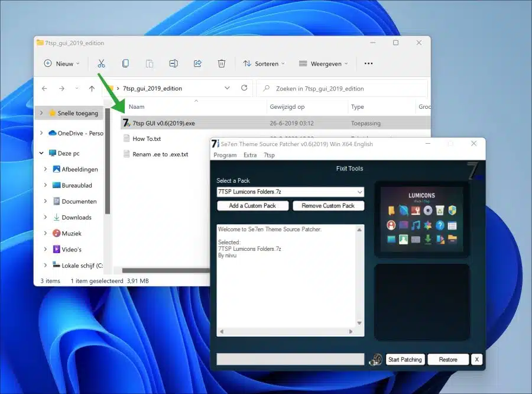The image size is (532, 394).
Task: Expand the Muziek tree node
Action: pyautogui.click(x=46, y=233)
